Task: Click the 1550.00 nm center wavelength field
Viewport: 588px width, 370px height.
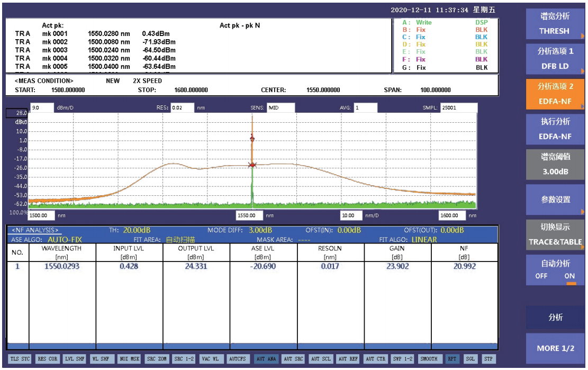Action: click(x=249, y=215)
